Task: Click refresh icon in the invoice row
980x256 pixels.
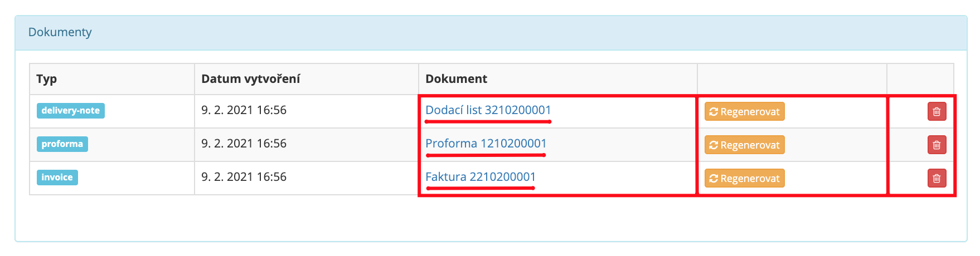Action: pyautogui.click(x=713, y=179)
